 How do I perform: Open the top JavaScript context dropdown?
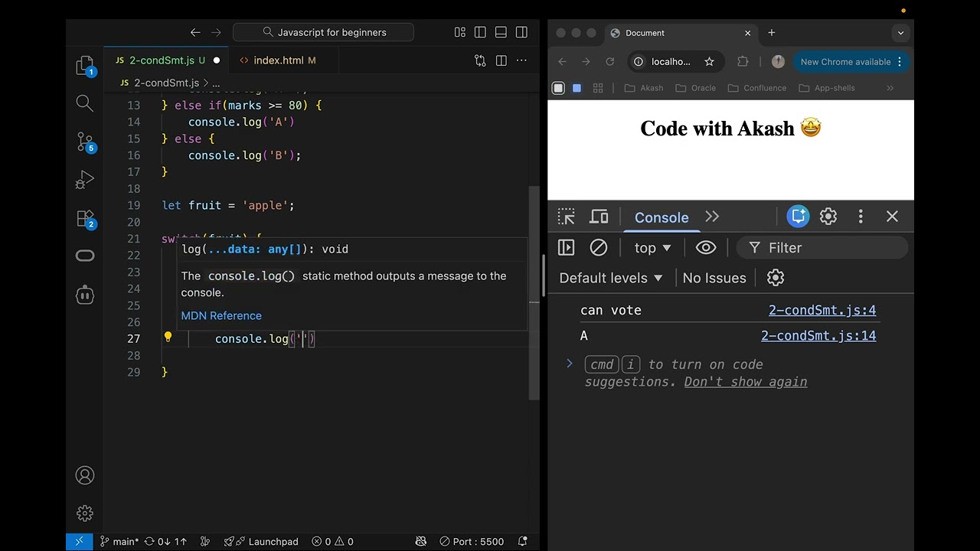[652, 248]
